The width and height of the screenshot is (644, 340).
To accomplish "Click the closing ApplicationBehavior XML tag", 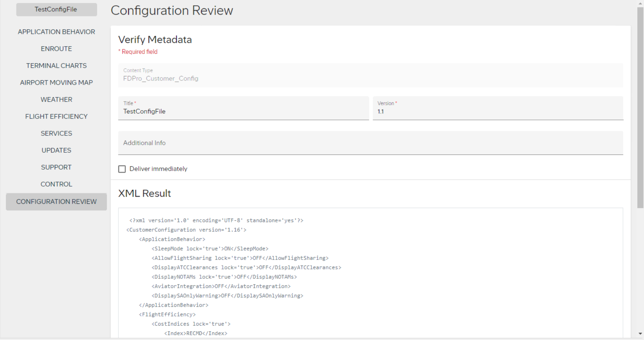I will click(x=174, y=305).
